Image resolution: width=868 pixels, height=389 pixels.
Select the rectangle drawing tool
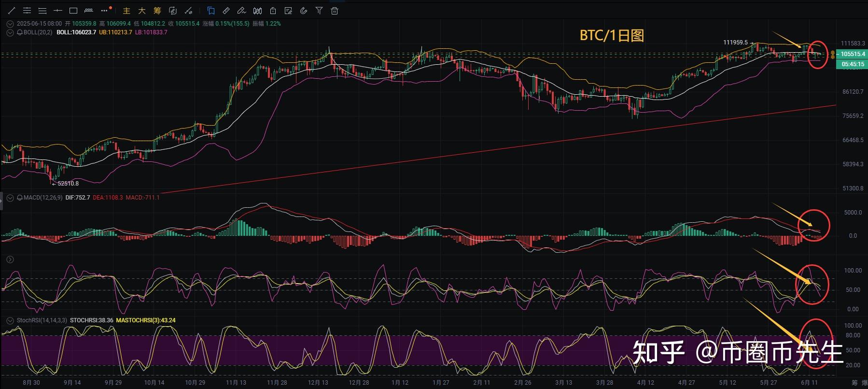coord(73,10)
